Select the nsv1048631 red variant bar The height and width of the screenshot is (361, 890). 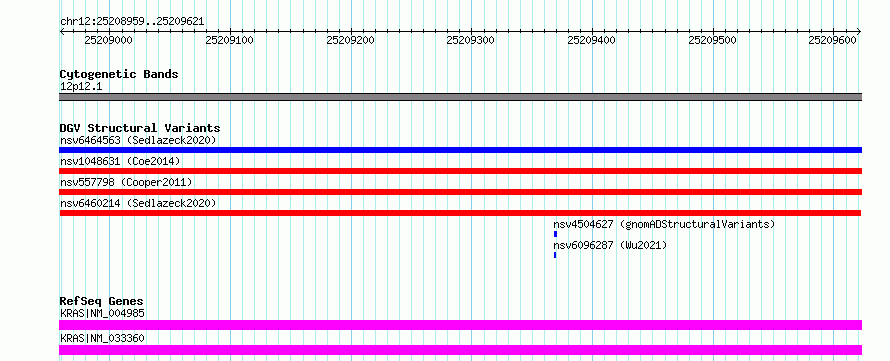(460, 171)
